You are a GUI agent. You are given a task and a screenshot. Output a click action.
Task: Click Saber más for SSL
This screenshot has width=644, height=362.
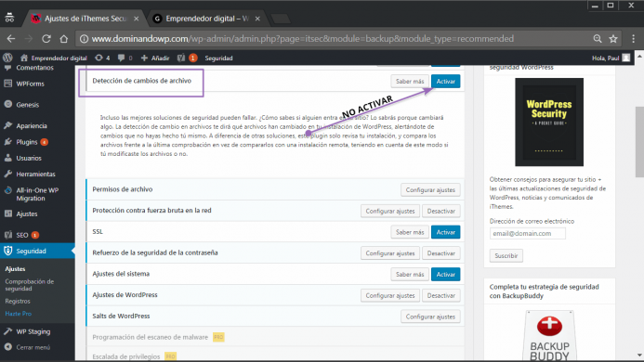pos(410,232)
